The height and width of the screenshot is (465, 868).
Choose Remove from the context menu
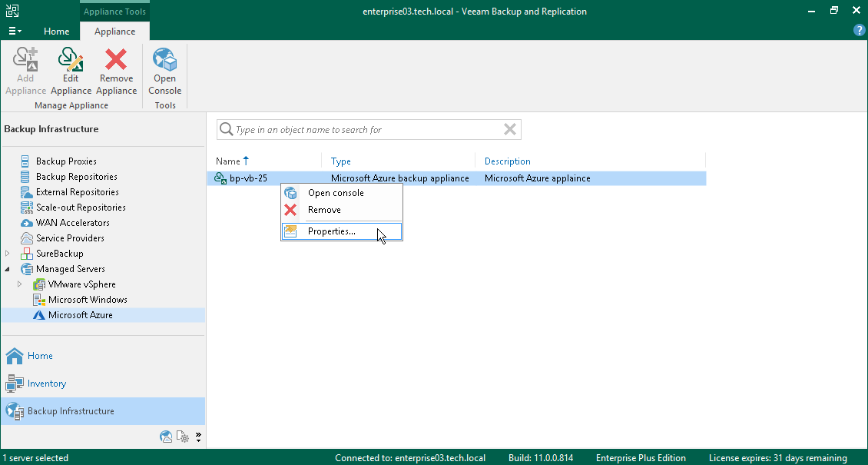pos(342,210)
